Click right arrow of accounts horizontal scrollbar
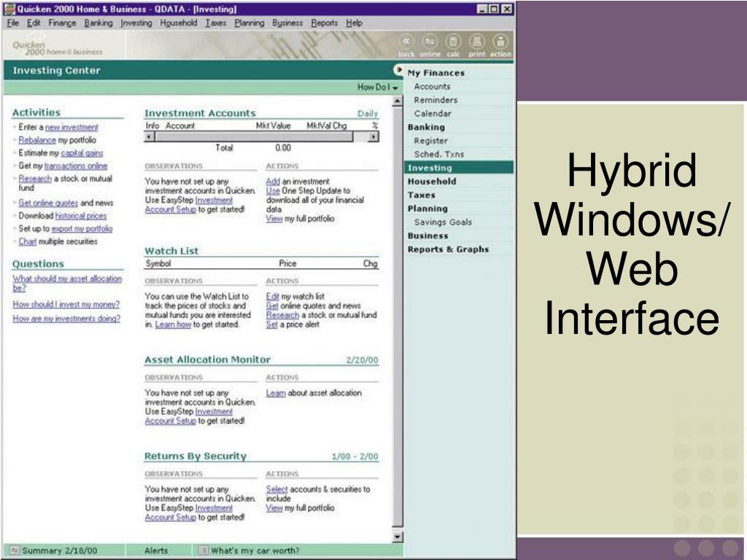 (373, 136)
